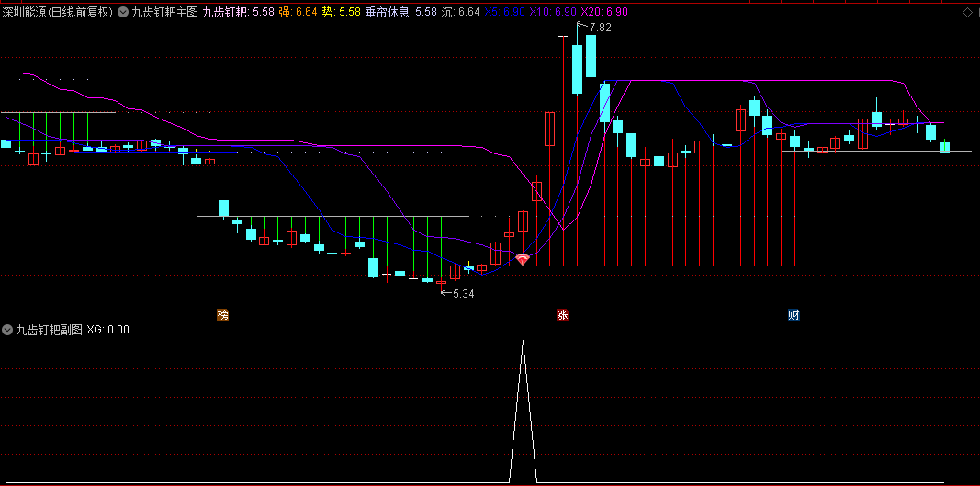Expand the 九齿钉耙副图 indicator dropdown arrow
This screenshot has width=980, height=486.
pyautogui.click(x=7, y=329)
